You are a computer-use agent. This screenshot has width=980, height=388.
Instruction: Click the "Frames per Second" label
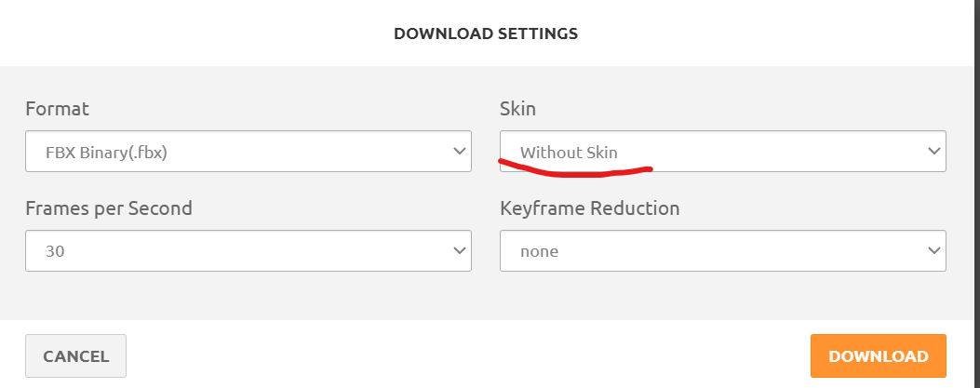(x=109, y=208)
